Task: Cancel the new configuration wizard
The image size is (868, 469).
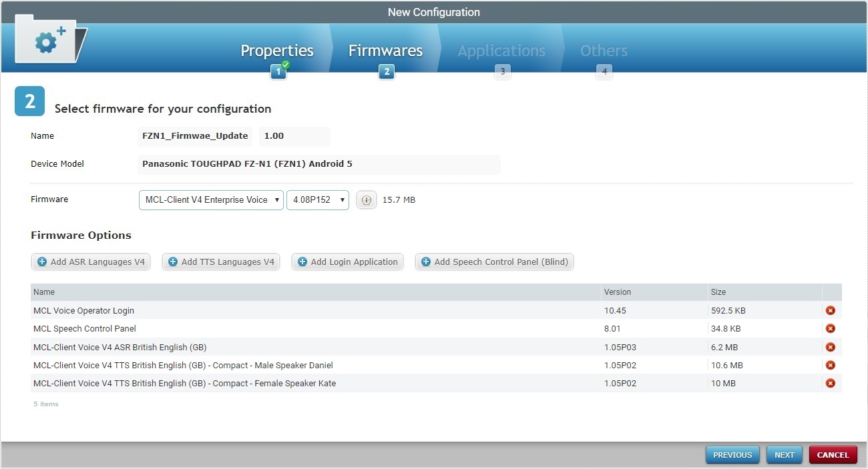Action: pyautogui.click(x=833, y=454)
